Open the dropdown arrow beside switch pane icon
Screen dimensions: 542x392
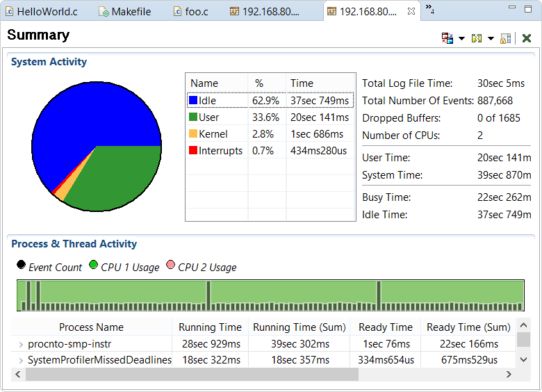(x=461, y=39)
